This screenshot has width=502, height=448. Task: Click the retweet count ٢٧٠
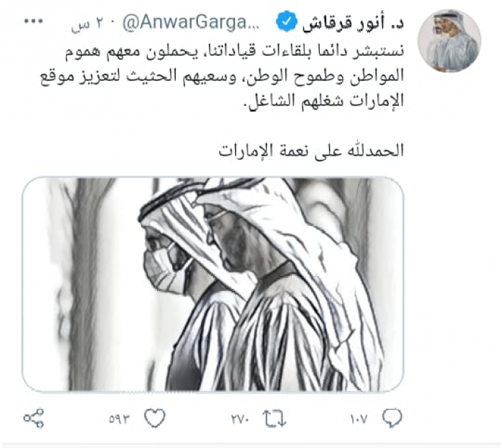tap(240, 419)
